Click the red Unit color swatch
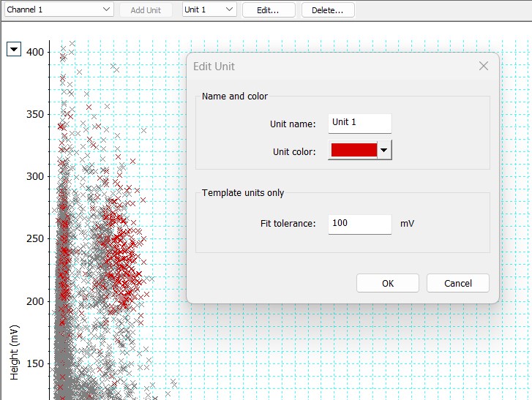 [353, 151]
